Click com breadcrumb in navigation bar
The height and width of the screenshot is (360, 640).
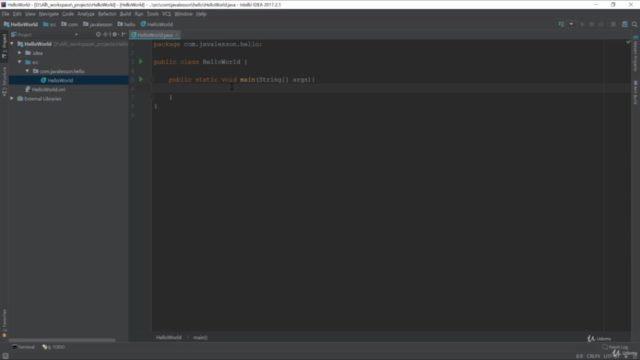click(69, 24)
